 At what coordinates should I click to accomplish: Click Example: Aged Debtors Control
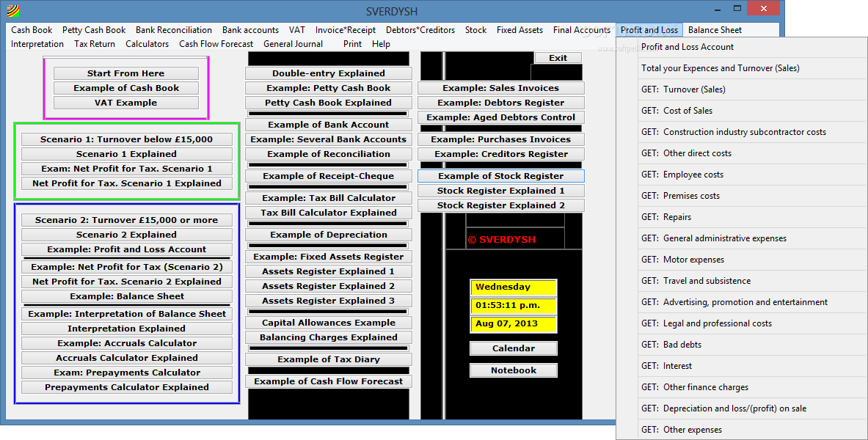(501, 117)
